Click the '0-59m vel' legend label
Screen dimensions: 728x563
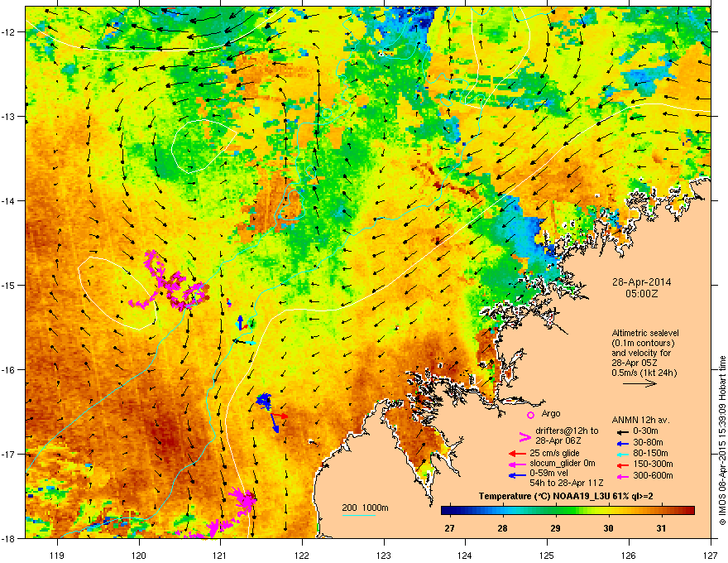click(x=548, y=474)
